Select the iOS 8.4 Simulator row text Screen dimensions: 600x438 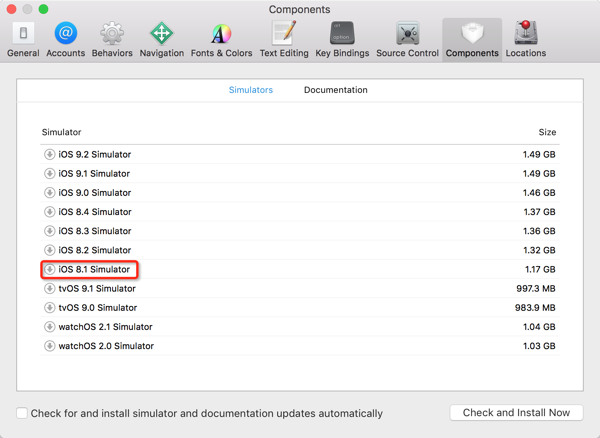click(95, 212)
